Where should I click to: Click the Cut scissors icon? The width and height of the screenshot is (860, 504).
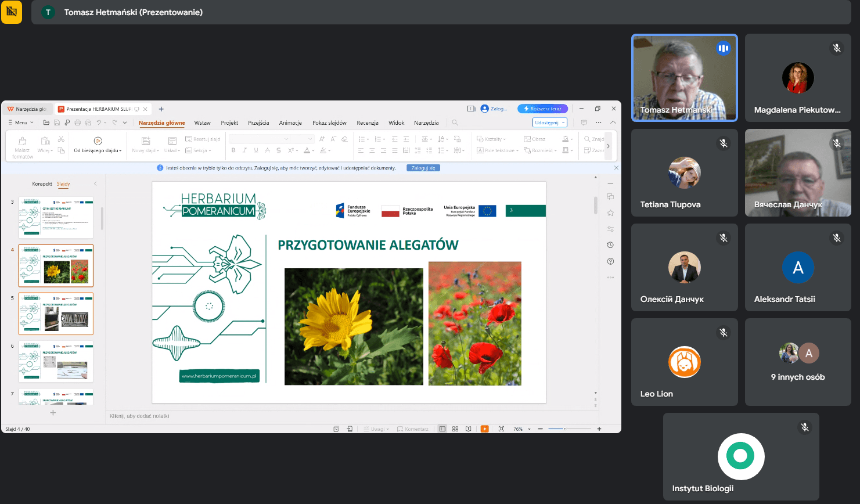coord(61,139)
